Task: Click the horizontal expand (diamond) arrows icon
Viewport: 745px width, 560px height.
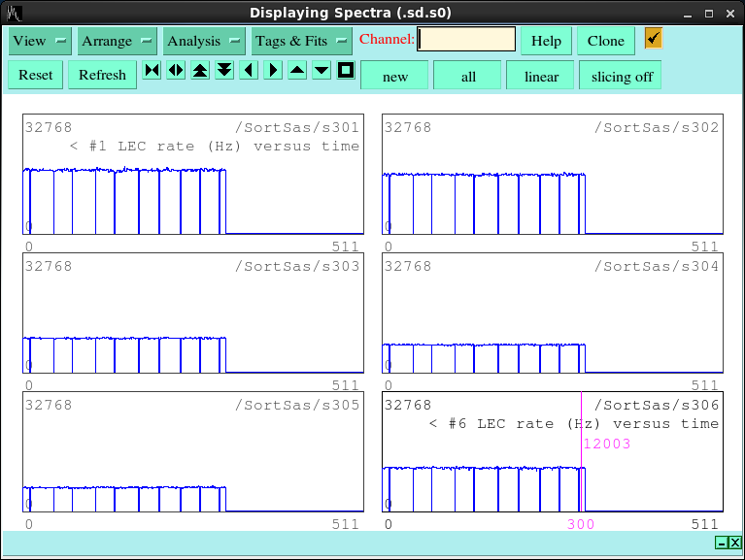Action: click(176, 71)
